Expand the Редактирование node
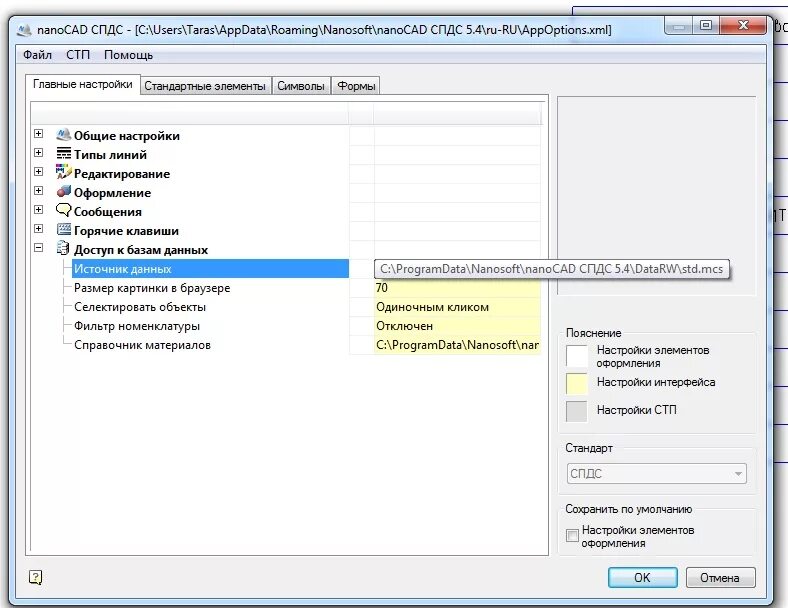The image size is (788, 608). [39, 172]
